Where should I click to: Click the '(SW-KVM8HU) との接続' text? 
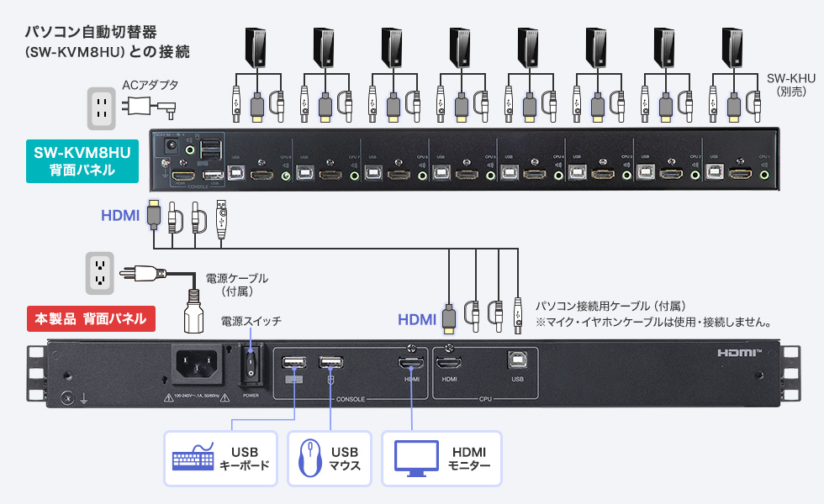pos(108,52)
